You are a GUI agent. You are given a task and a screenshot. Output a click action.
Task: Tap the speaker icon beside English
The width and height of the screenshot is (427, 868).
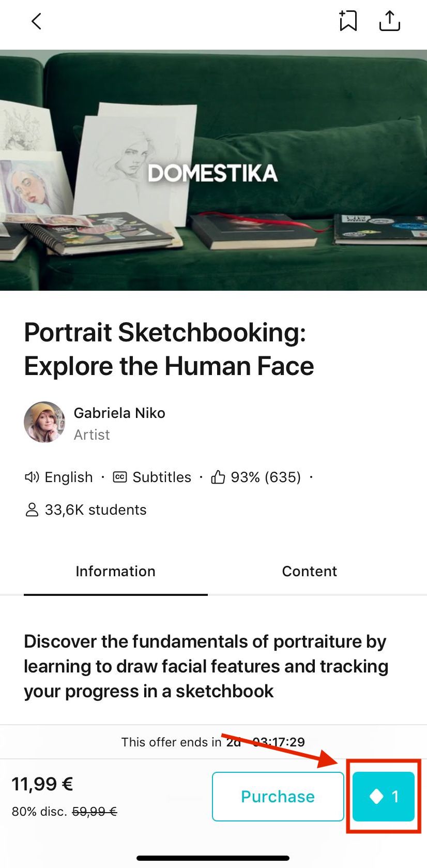click(32, 477)
